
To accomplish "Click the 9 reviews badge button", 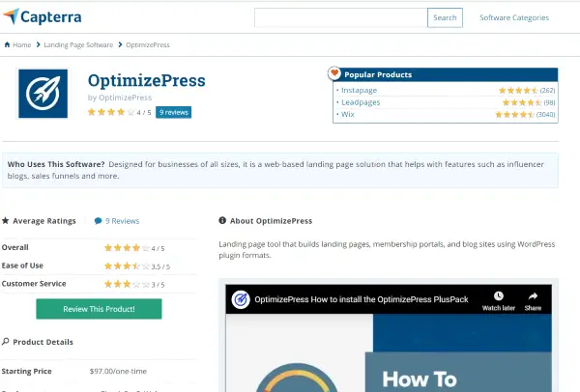I will 173,112.
